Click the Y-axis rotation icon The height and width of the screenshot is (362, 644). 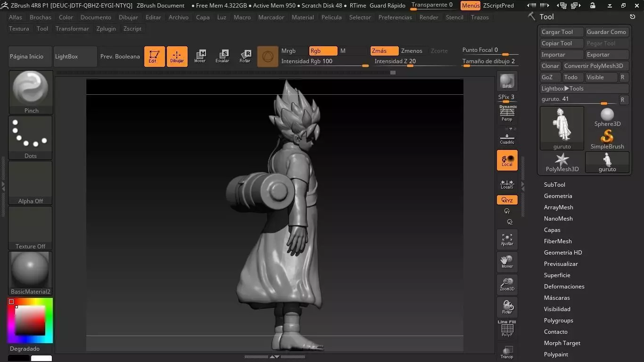coord(507,211)
